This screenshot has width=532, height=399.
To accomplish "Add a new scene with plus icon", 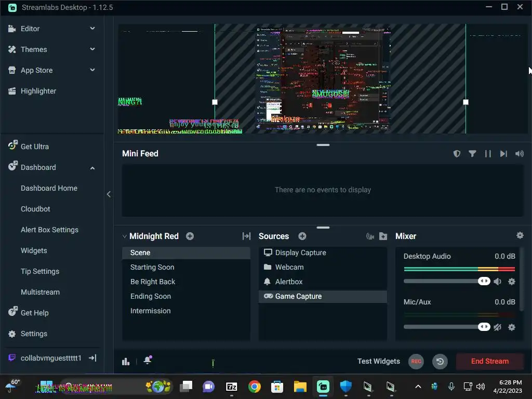I will 190,236.
